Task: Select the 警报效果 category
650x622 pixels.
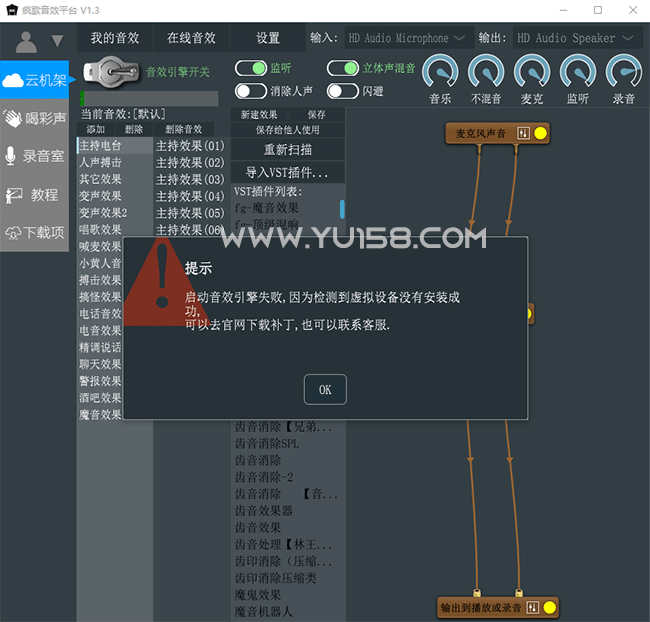Action: point(100,381)
